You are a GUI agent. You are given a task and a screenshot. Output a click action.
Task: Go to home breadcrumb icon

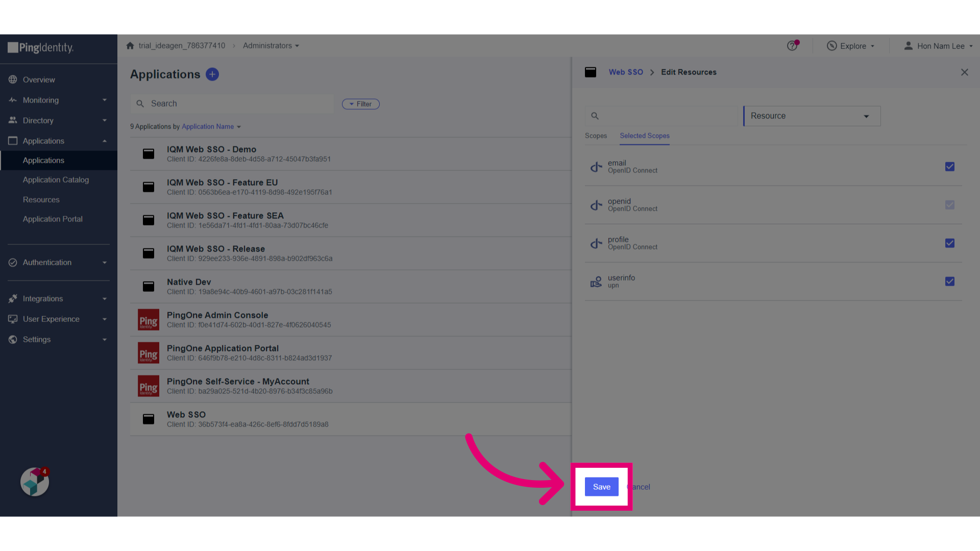click(x=130, y=45)
